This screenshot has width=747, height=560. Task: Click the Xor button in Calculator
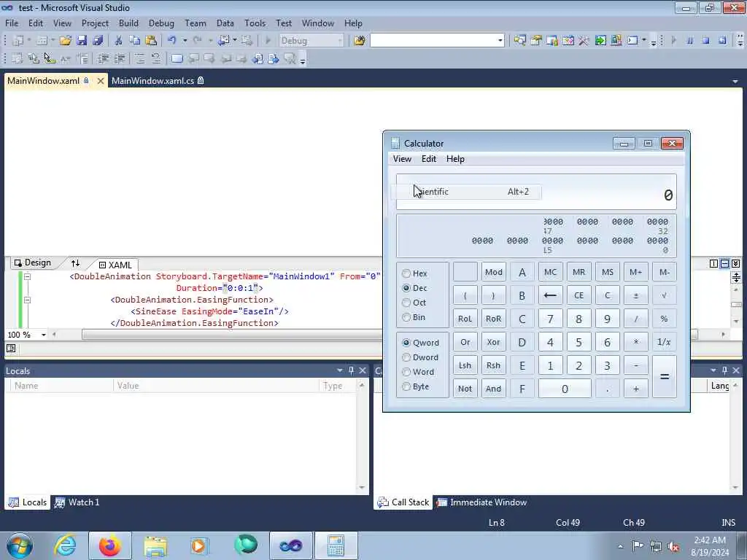(x=494, y=342)
